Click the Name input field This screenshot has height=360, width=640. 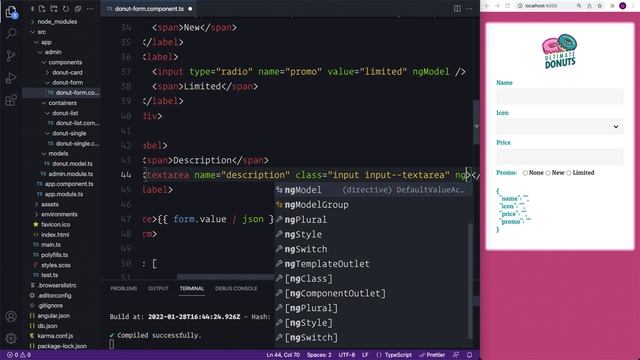coord(560,96)
